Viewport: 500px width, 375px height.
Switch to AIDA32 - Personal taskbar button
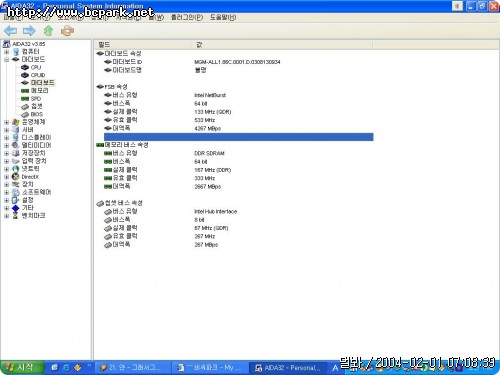(288, 368)
